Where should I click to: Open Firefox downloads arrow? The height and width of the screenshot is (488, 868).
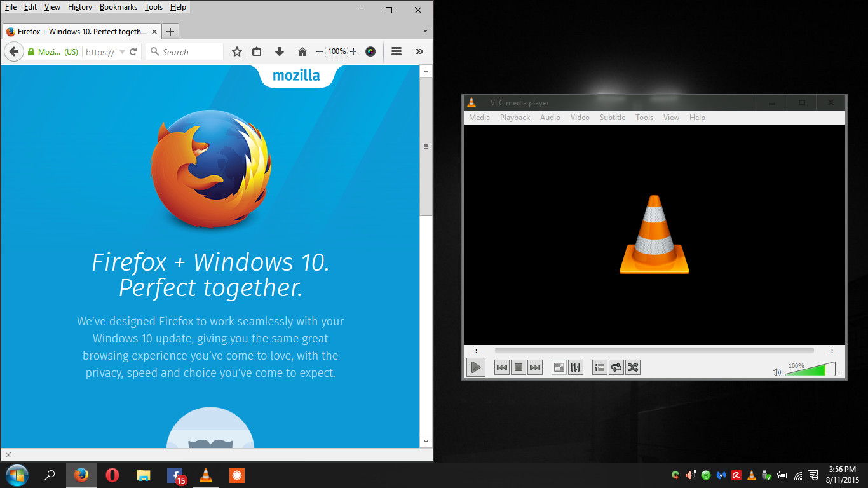(x=279, y=52)
